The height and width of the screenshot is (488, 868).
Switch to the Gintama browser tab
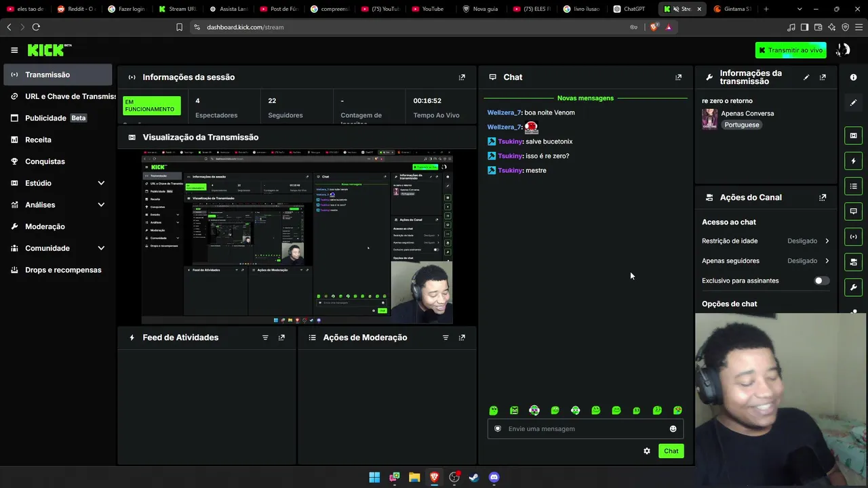(732, 9)
